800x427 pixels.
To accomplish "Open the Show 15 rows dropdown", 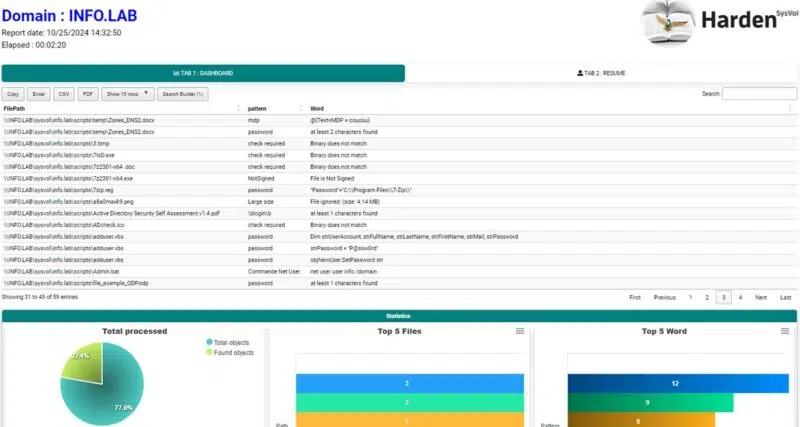I will coord(128,94).
